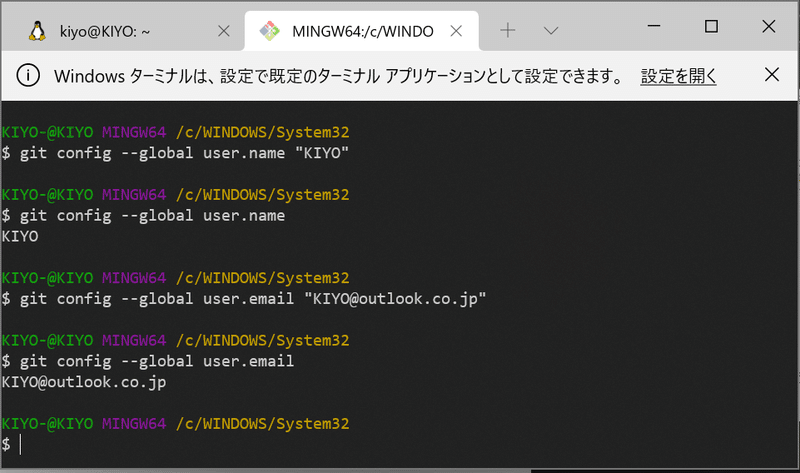Minimize the Windows Terminal window
Image resolution: width=800 pixels, height=473 pixels.
(654, 26)
